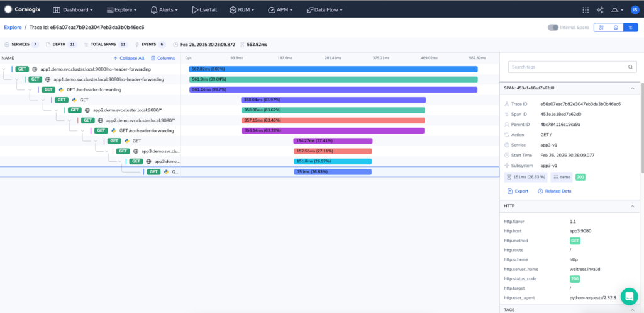
Task: Open the Data Flow dropdown menu
Action: click(328, 10)
